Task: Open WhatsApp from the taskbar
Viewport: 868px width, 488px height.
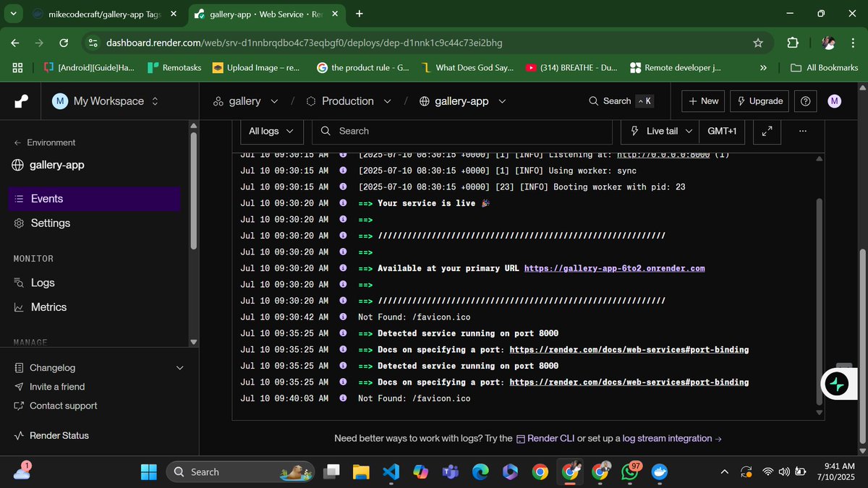Action: [631, 472]
